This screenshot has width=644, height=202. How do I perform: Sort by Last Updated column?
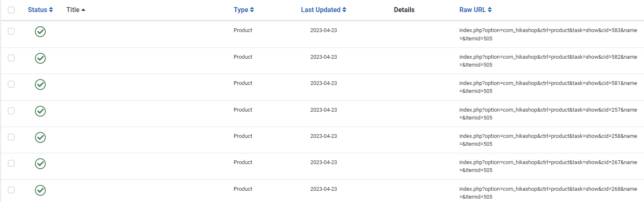323,10
